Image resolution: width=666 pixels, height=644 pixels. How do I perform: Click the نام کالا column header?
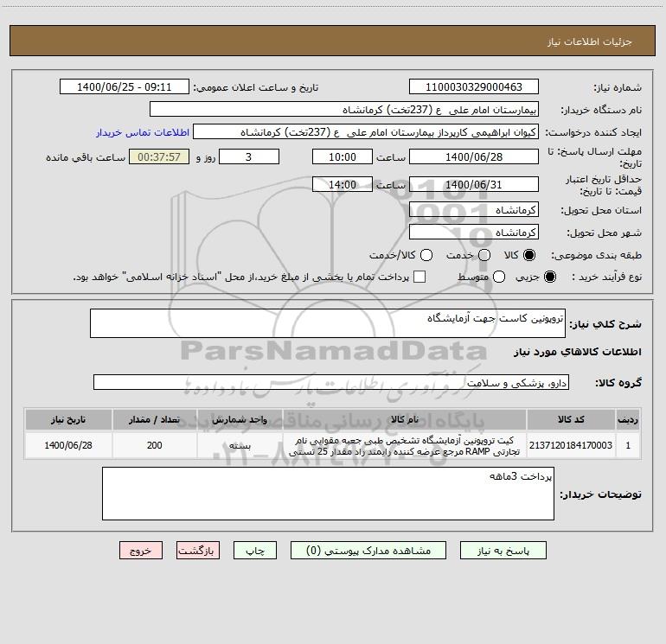tap(405, 419)
